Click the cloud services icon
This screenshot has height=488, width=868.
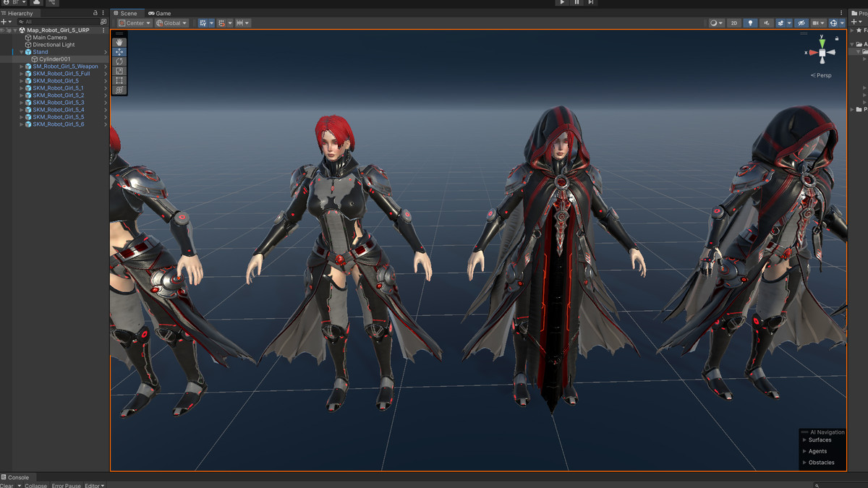pos(37,3)
